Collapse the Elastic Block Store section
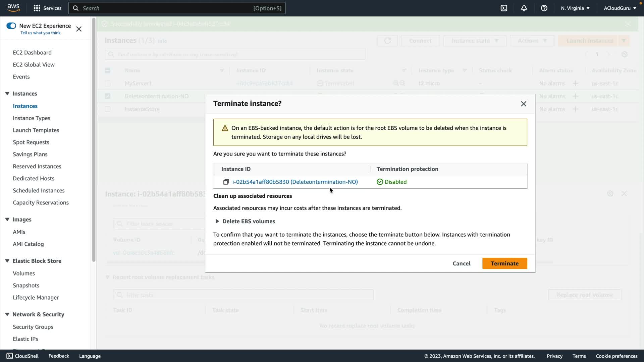This screenshot has height=362, width=644. (7, 261)
